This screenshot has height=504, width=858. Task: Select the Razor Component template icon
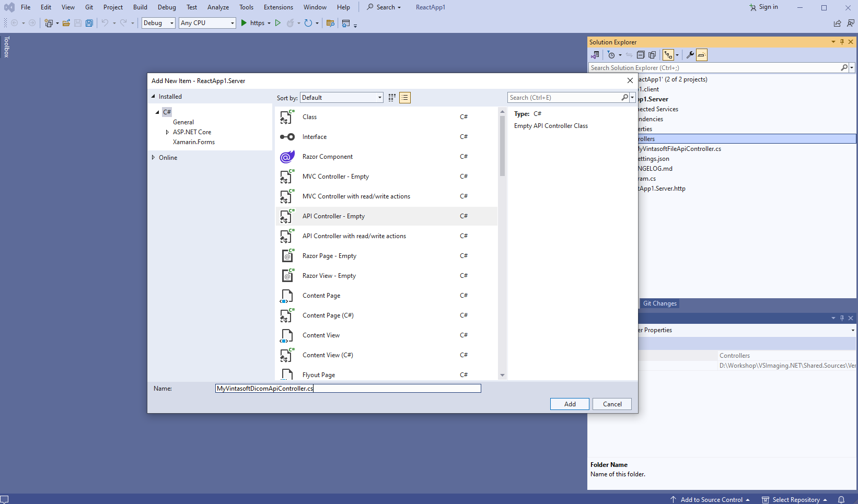[287, 157]
